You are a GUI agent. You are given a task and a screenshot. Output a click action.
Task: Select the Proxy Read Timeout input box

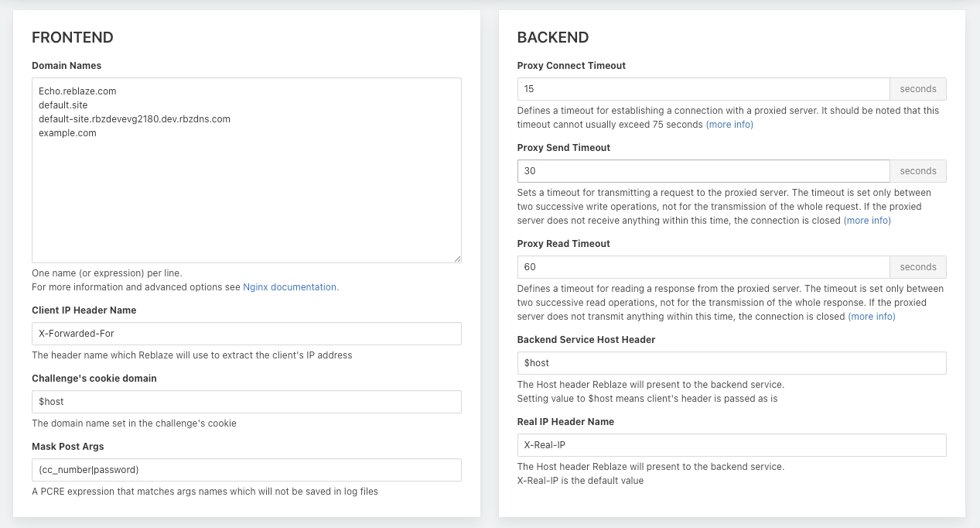click(x=703, y=267)
